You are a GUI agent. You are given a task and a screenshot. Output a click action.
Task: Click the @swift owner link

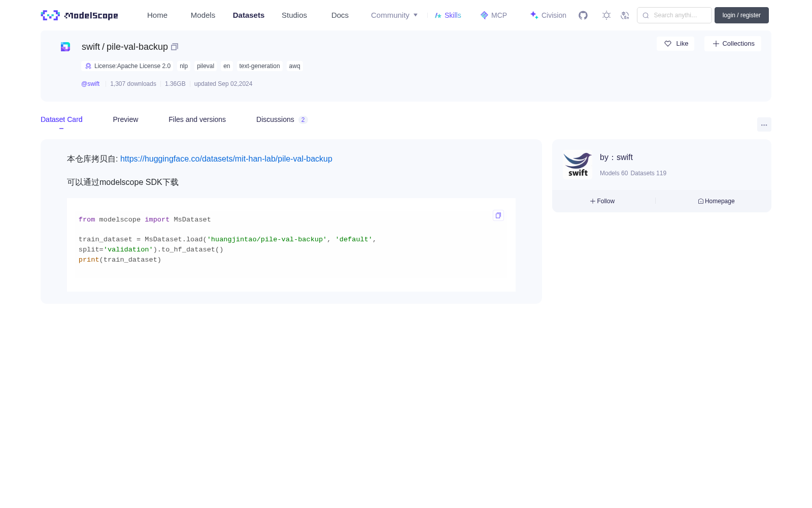pos(90,84)
